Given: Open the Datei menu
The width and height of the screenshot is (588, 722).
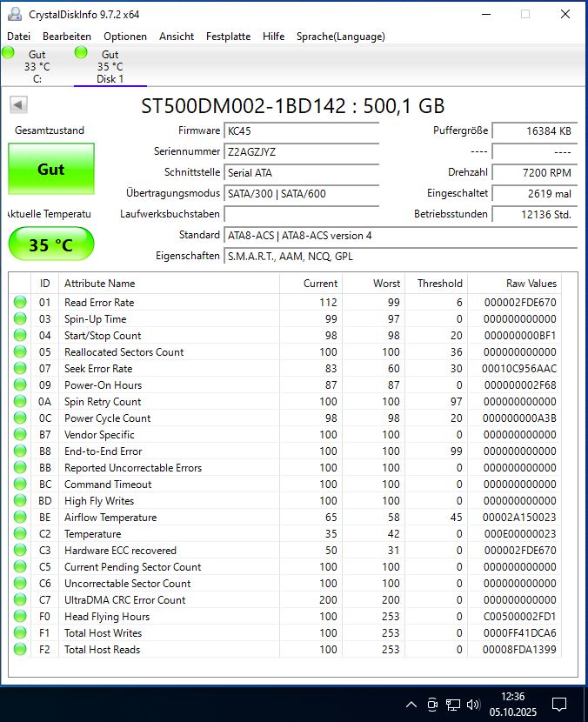Looking at the screenshot, I should click(19, 37).
